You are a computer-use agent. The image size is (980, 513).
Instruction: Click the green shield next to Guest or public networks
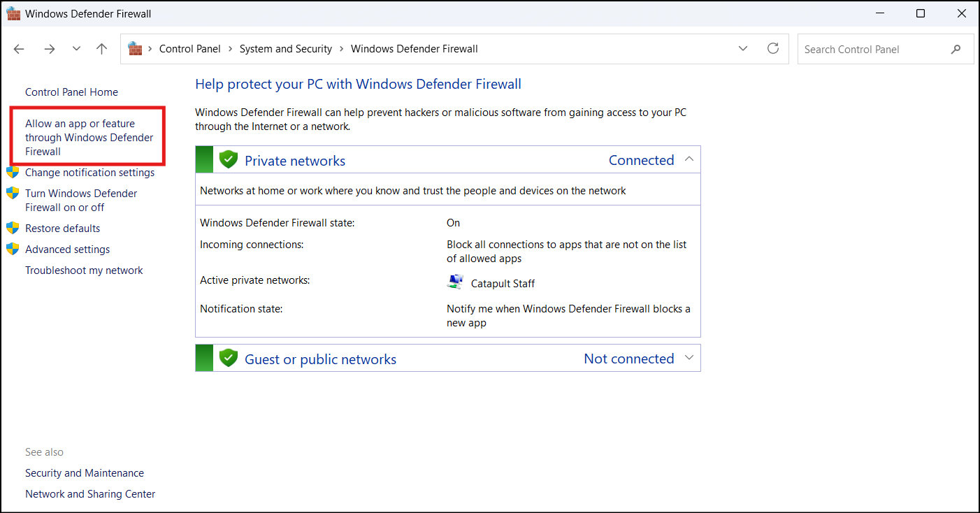coord(229,359)
